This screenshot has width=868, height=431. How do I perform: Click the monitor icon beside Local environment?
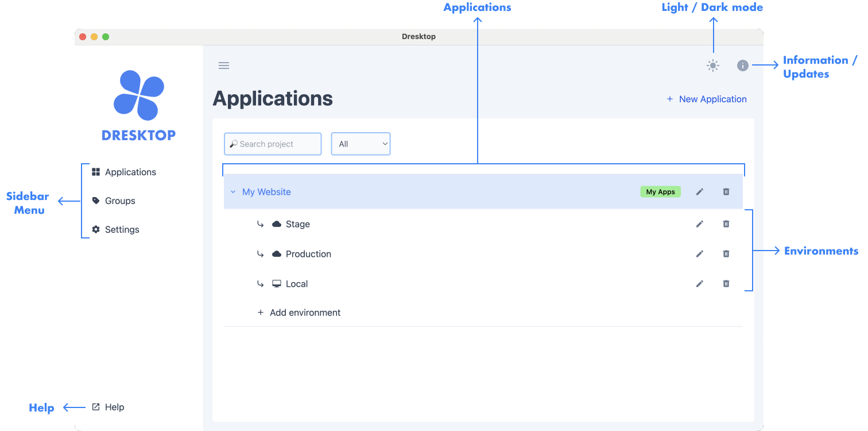click(276, 283)
